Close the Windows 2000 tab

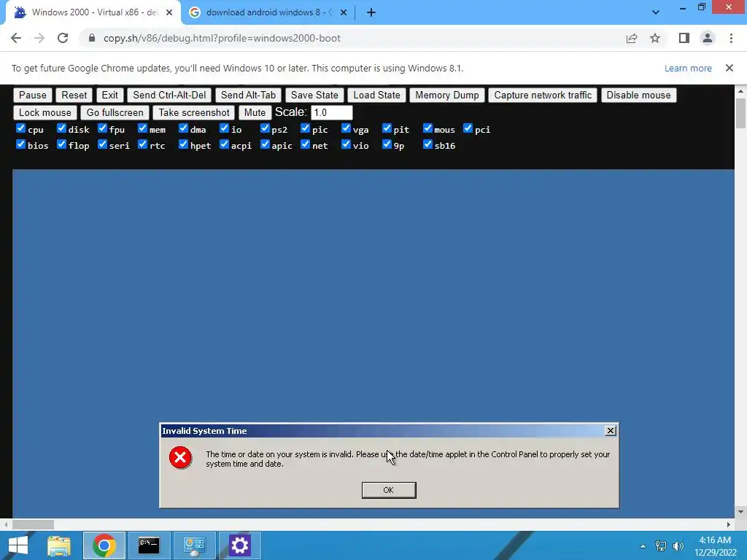coord(169,12)
